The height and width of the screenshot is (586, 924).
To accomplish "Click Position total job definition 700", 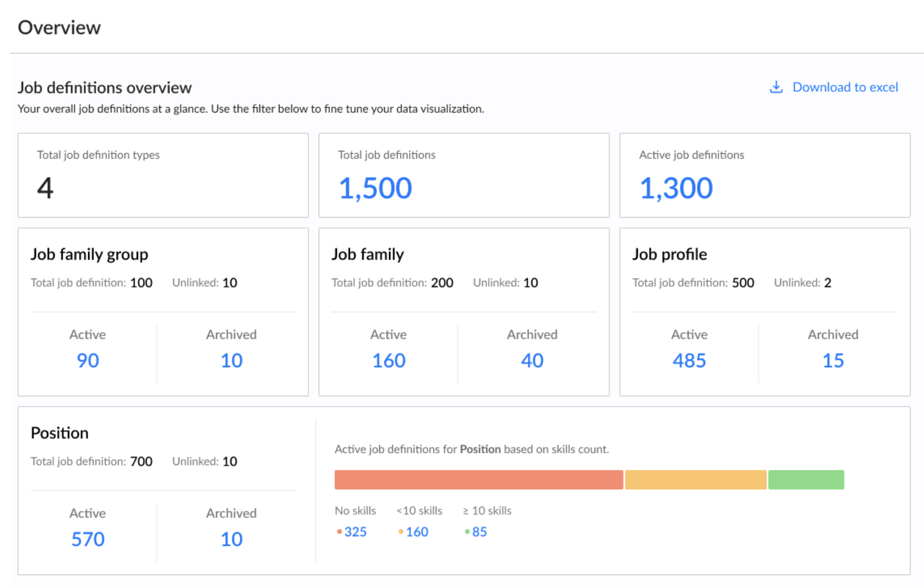I will [x=141, y=461].
